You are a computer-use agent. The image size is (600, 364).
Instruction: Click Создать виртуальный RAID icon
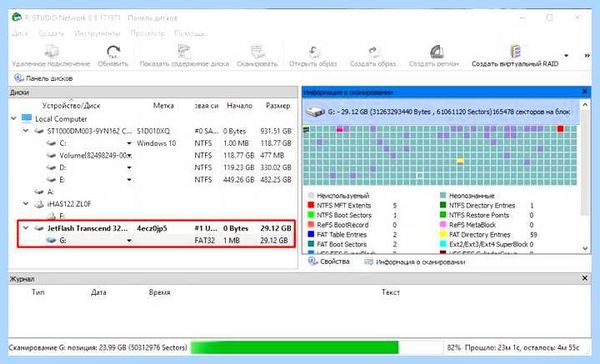[515, 51]
